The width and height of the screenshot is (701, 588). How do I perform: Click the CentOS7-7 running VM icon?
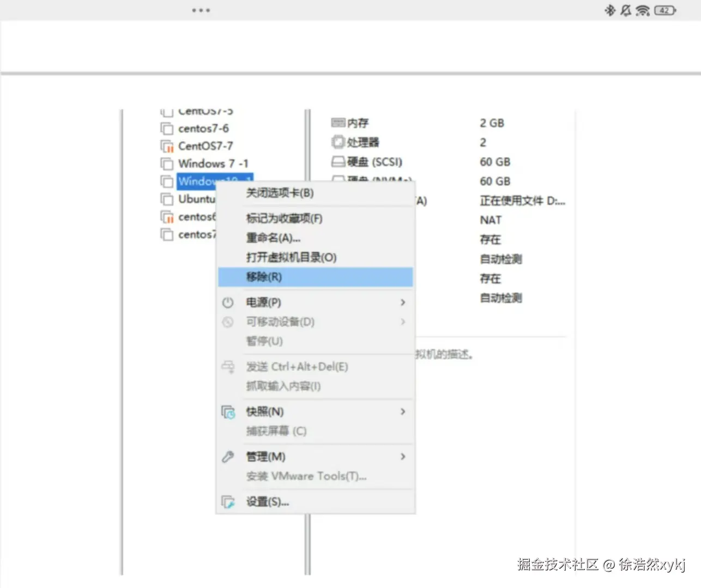pos(167,146)
